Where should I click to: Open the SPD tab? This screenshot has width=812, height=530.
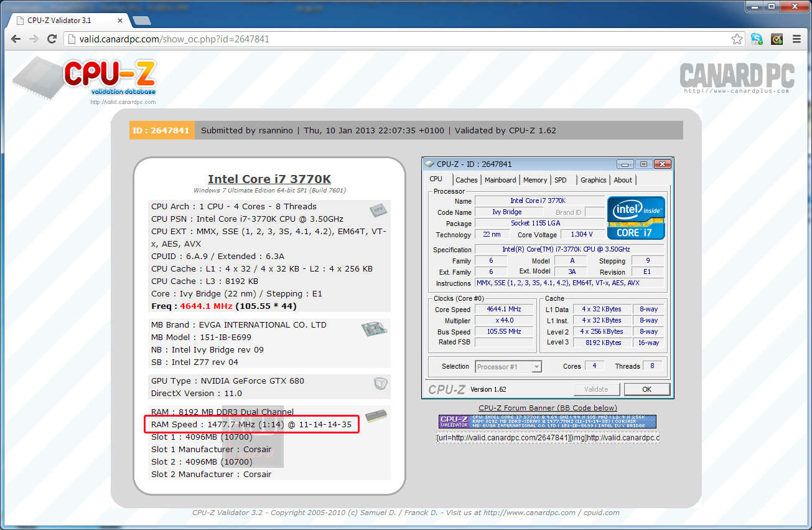(x=561, y=180)
